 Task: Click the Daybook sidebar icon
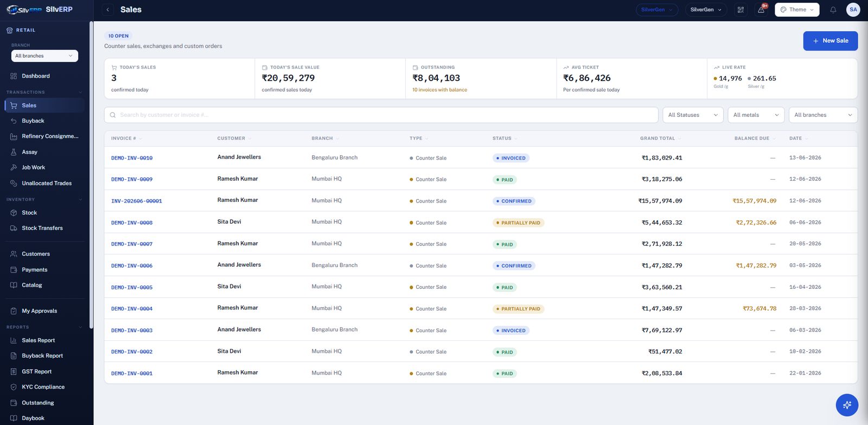point(14,418)
